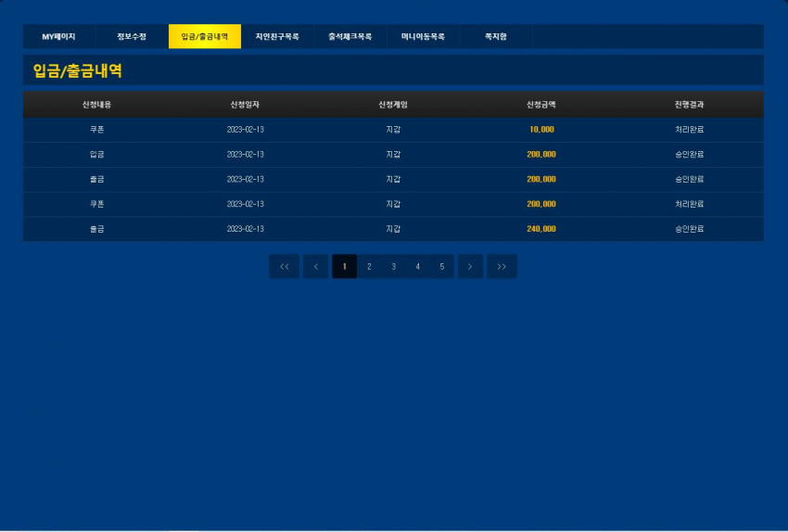Go to pagination page 5
This screenshot has height=532, width=788.
click(441, 267)
